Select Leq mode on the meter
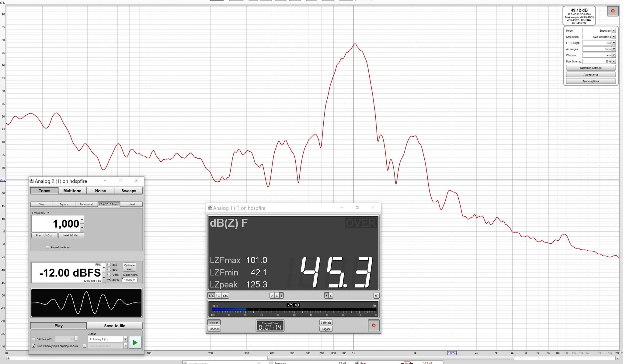This screenshot has height=364, width=623. pyautogui.click(x=218, y=295)
